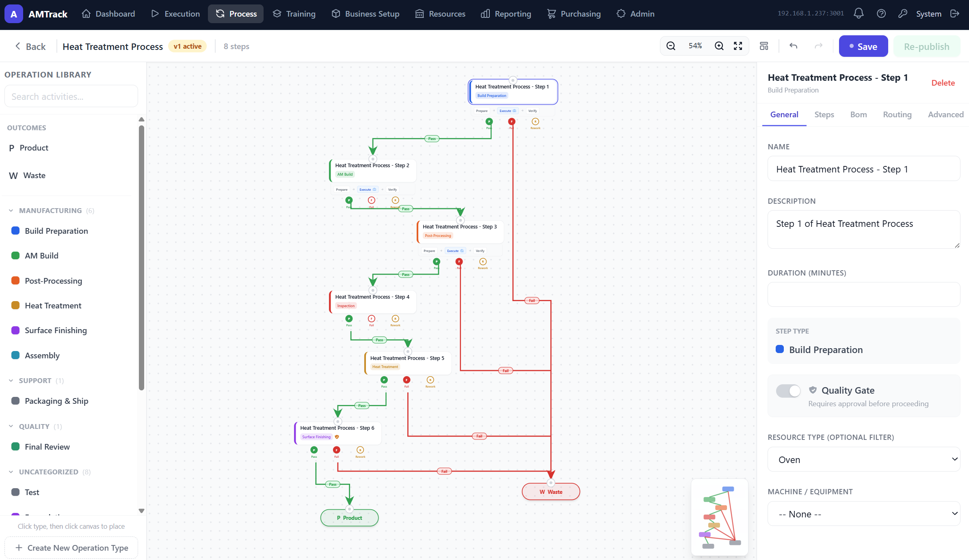This screenshot has height=560, width=969.
Task: Select the Waste outcome node on canvas
Action: pyautogui.click(x=551, y=492)
